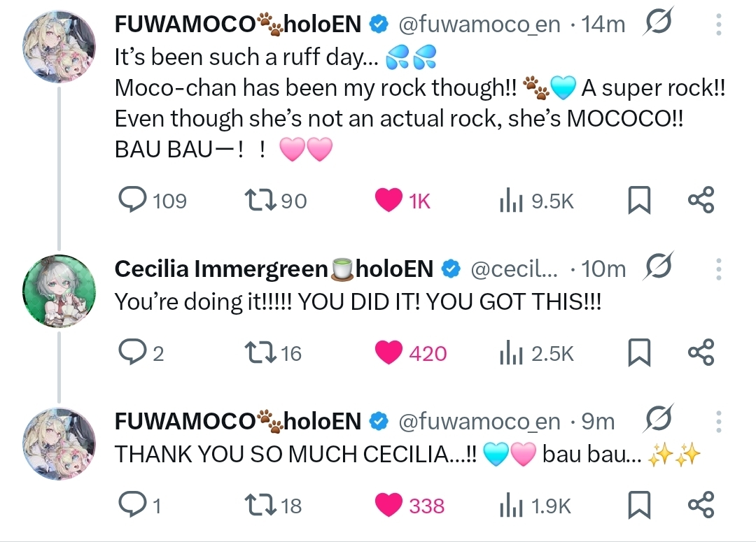Share the THANK YOU SO MUCH tweet

(701, 505)
